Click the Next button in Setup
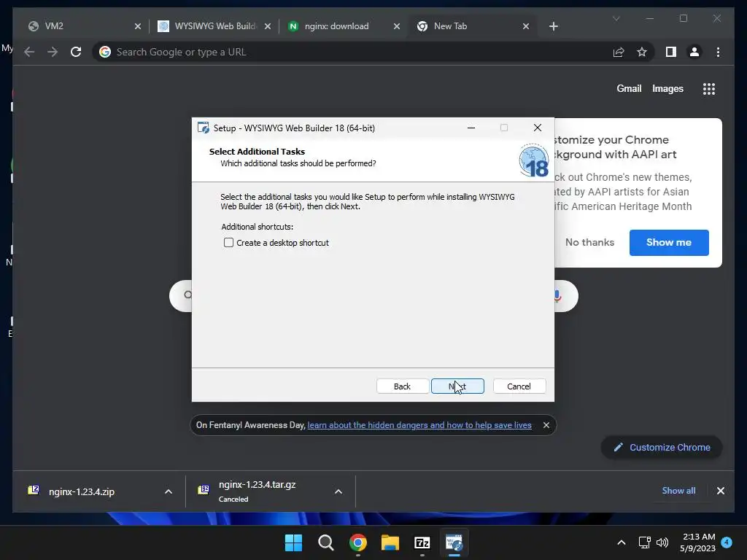Screen dimensions: 747x560 [x=457, y=386]
